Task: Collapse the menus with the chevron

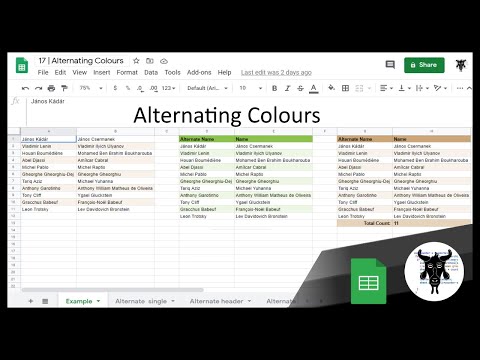Action: coord(469,88)
